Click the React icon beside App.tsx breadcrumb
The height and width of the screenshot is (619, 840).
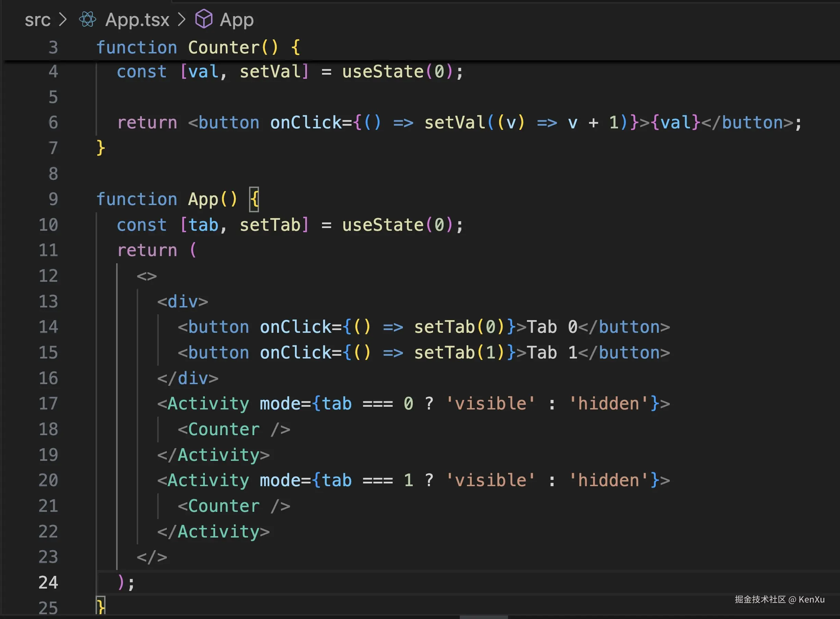[88, 20]
